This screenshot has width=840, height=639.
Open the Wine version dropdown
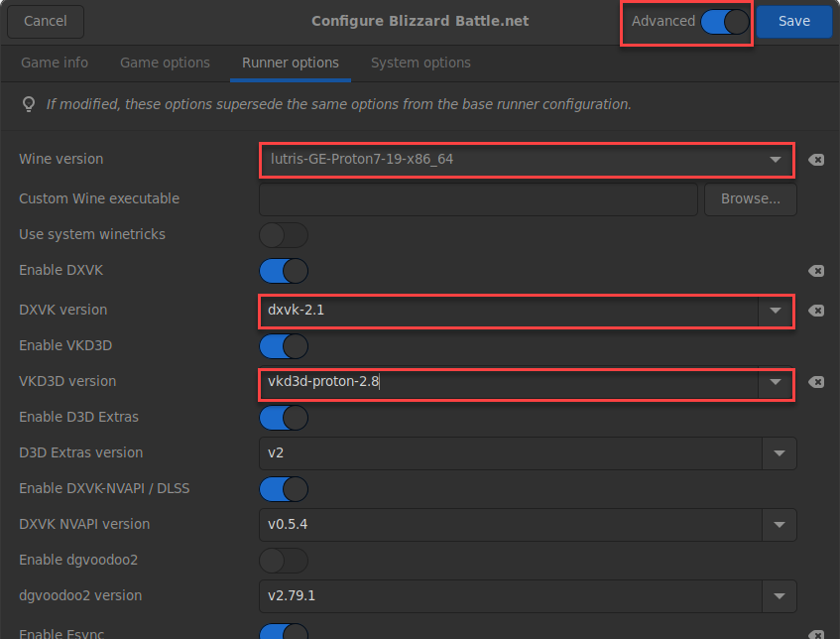pyautogui.click(x=526, y=160)
